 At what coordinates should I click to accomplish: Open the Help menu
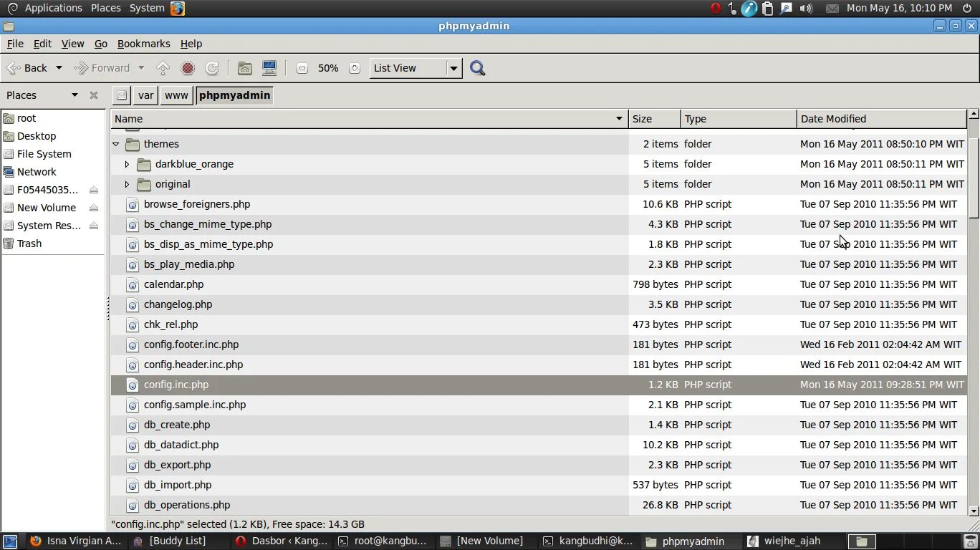coord(191,44)
